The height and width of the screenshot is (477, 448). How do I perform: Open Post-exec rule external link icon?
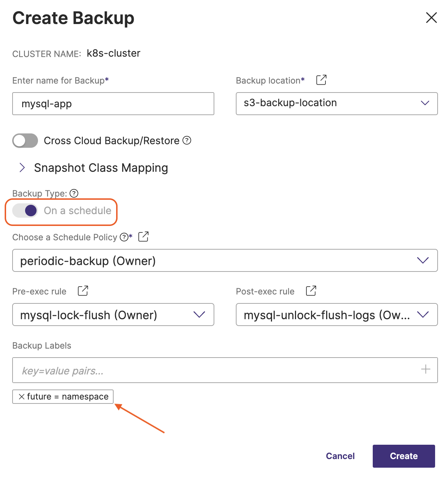point(311,291)
